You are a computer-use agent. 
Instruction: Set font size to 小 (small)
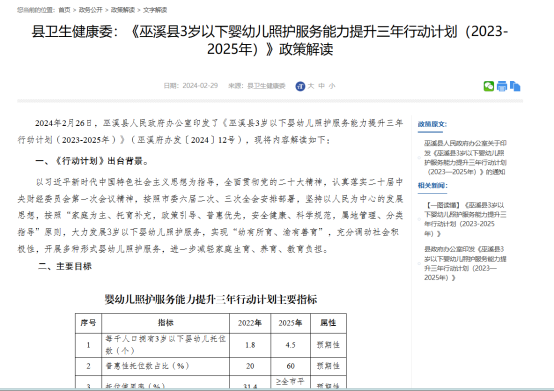pyautogui.click(x=332, y=86)
